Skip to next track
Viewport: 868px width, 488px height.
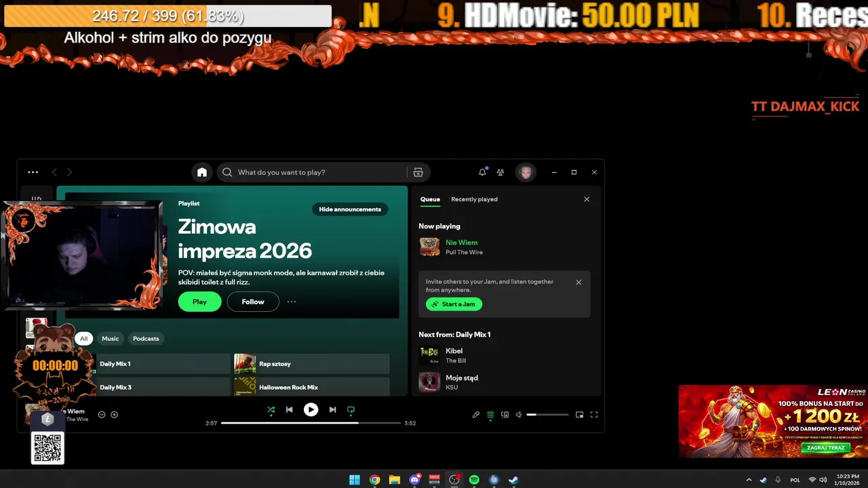click(332, 409)
